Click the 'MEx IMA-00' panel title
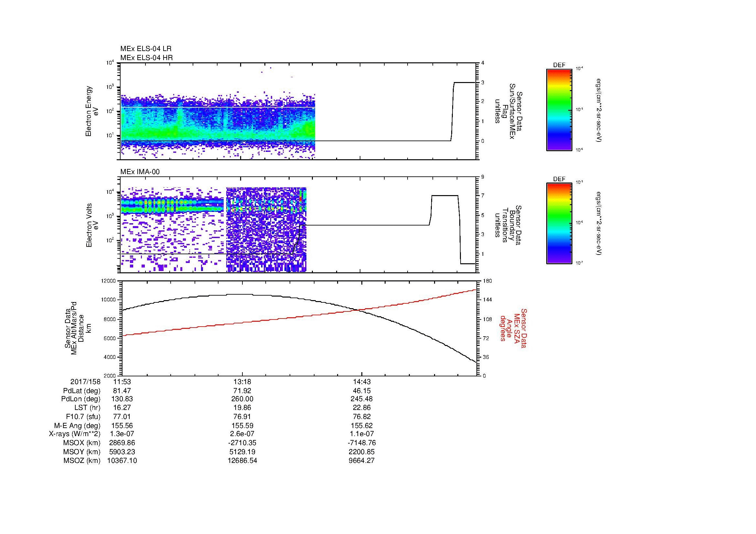 [x=140, y=172]
